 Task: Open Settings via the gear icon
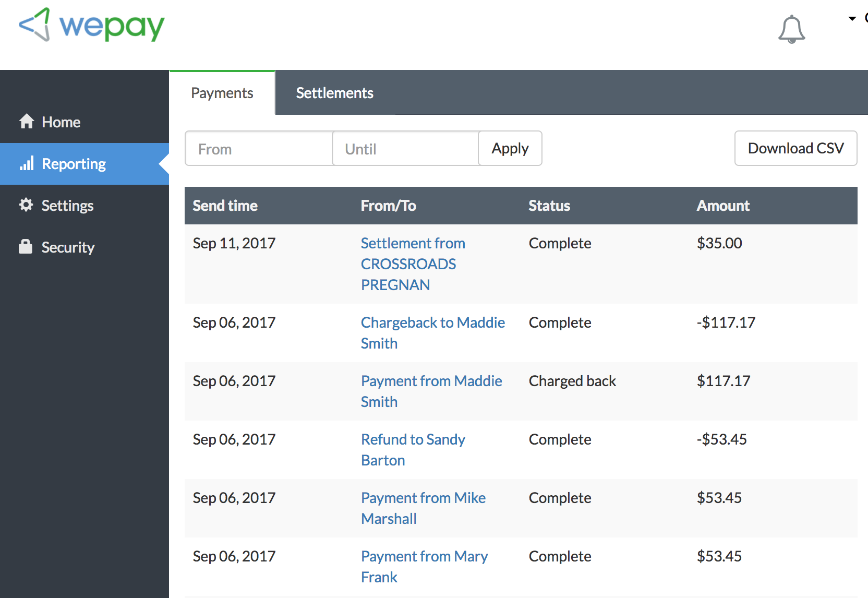tap(26, 205)
